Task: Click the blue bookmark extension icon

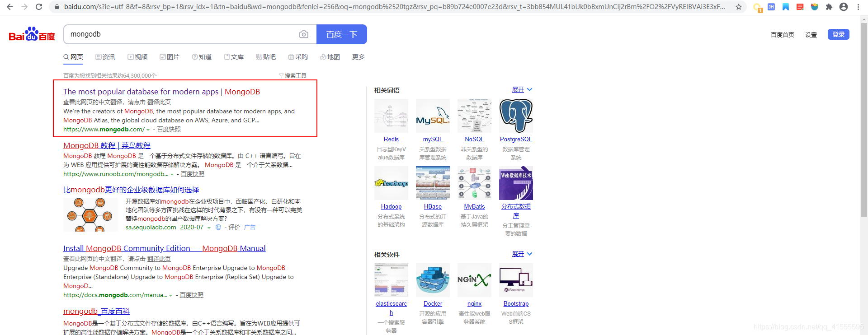Action: [786, 7]
